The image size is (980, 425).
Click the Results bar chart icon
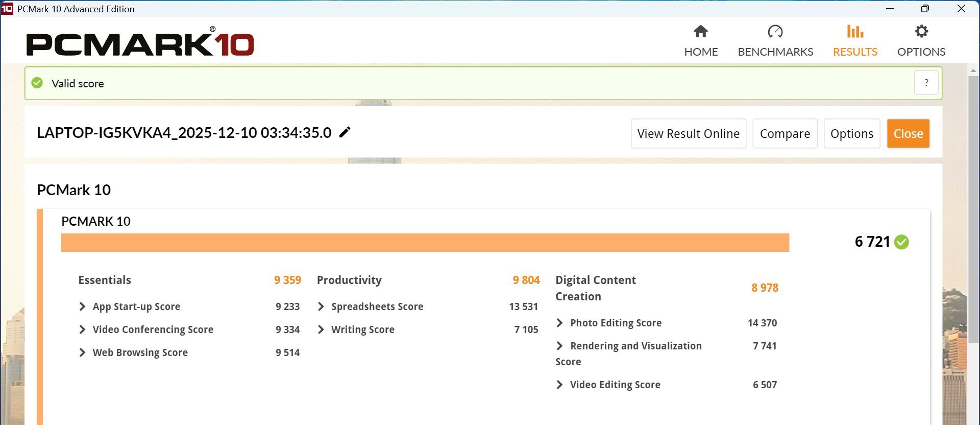coord(855,32)
